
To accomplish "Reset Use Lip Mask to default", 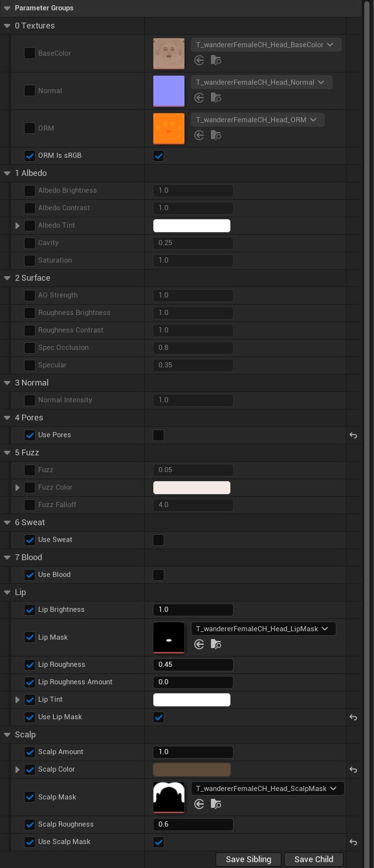I will click(x=353, y=717).
